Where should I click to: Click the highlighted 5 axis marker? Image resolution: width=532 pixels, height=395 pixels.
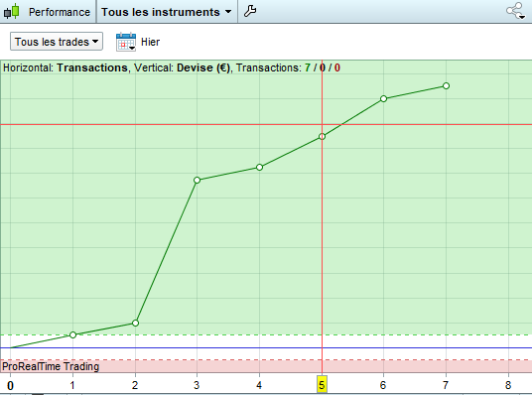pyautogui.click(x=322, y=385)
